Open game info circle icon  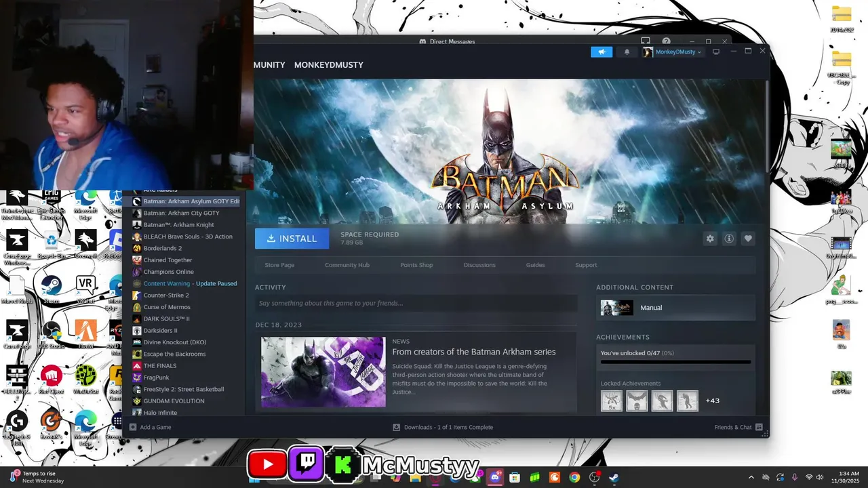[x=729, y=239]
